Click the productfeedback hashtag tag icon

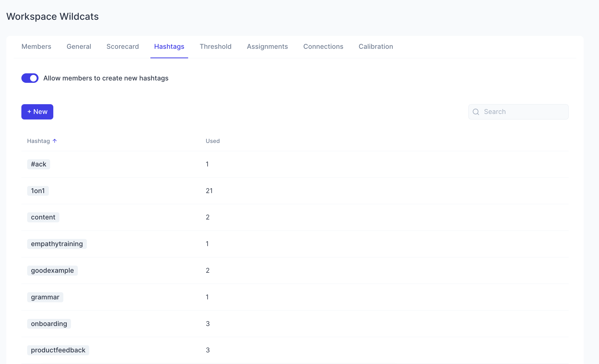(58, 350)
